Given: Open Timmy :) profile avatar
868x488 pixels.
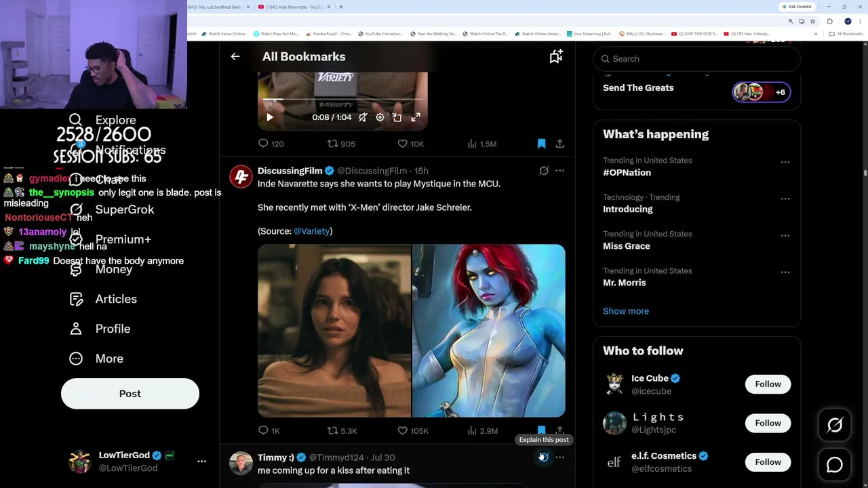Looking at the screenshot, I should pyautogui.click(x=241, y=464).
